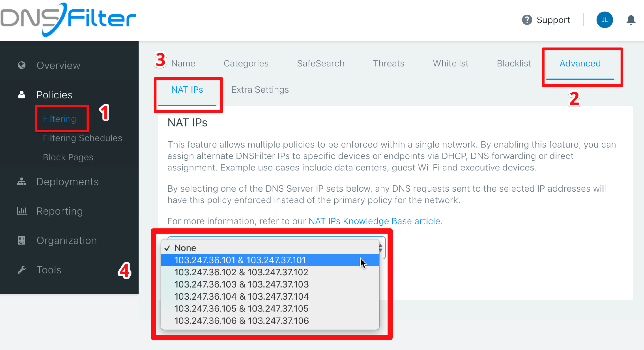This screenshot has height=350, width=644.
Task: Switch to the Whitelist tab
Action: tap(451, 64)
